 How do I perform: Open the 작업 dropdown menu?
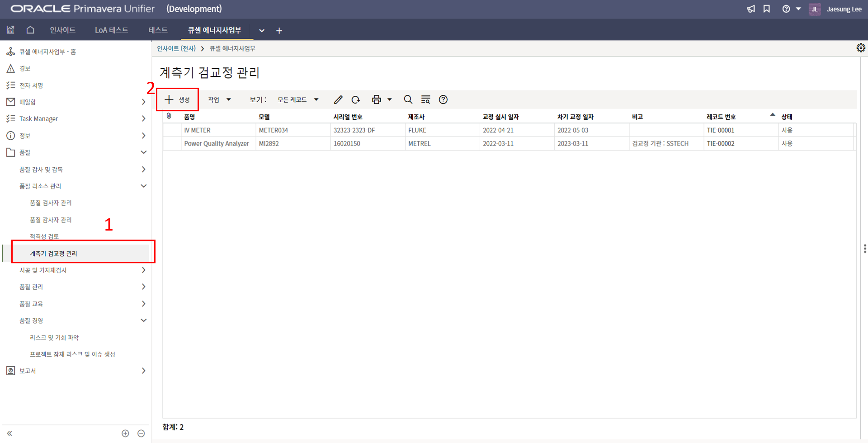(x=219, y=100)
